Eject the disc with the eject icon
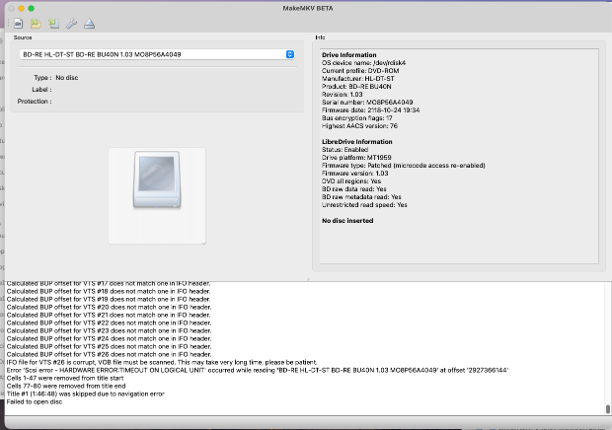The height and width of the screenshot is (430, 612). pyautogui.click(x=89, y=23)
